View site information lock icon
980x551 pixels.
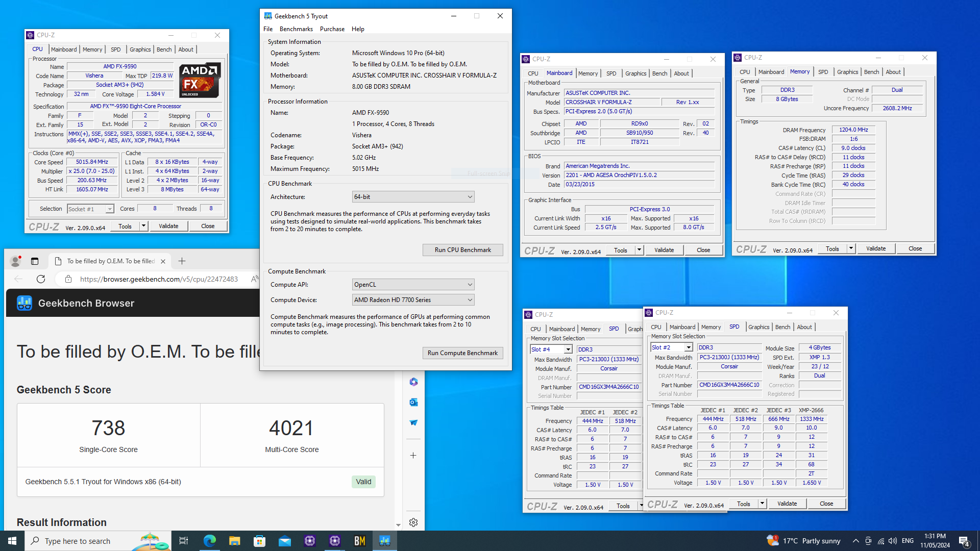[68, 279]
